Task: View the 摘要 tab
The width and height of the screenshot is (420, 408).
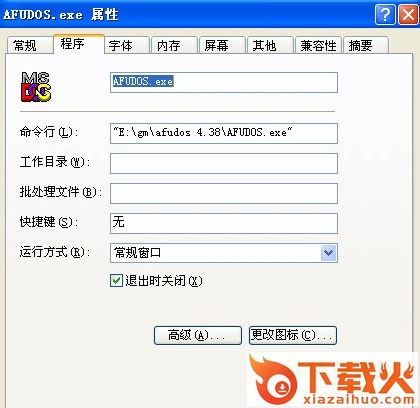Action: (x=366, y=45)
